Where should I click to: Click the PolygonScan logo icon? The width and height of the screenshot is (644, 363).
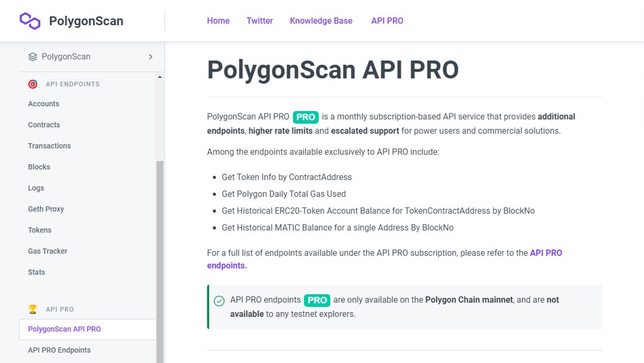(x=30, y=21)
